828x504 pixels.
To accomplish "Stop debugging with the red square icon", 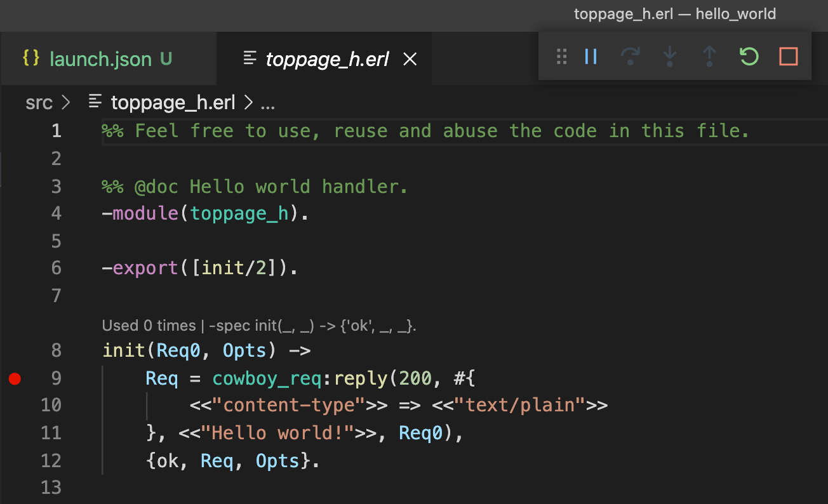I will (789, 56).
